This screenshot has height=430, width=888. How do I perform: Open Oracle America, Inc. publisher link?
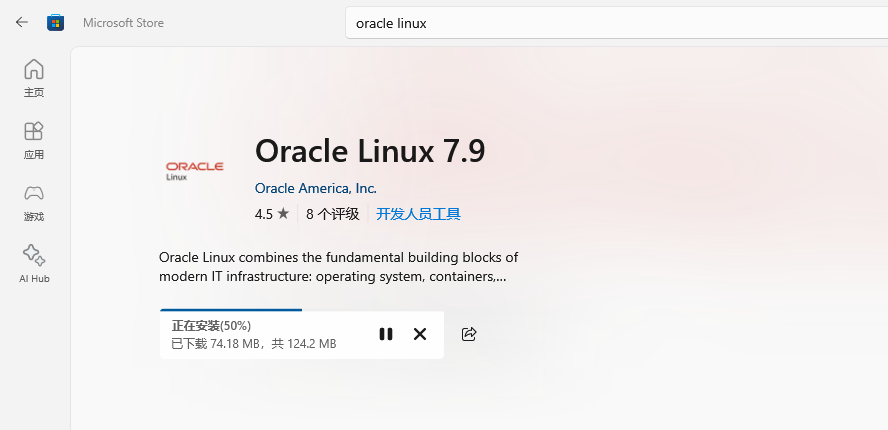pyautogui.click(x=315, y=188)
